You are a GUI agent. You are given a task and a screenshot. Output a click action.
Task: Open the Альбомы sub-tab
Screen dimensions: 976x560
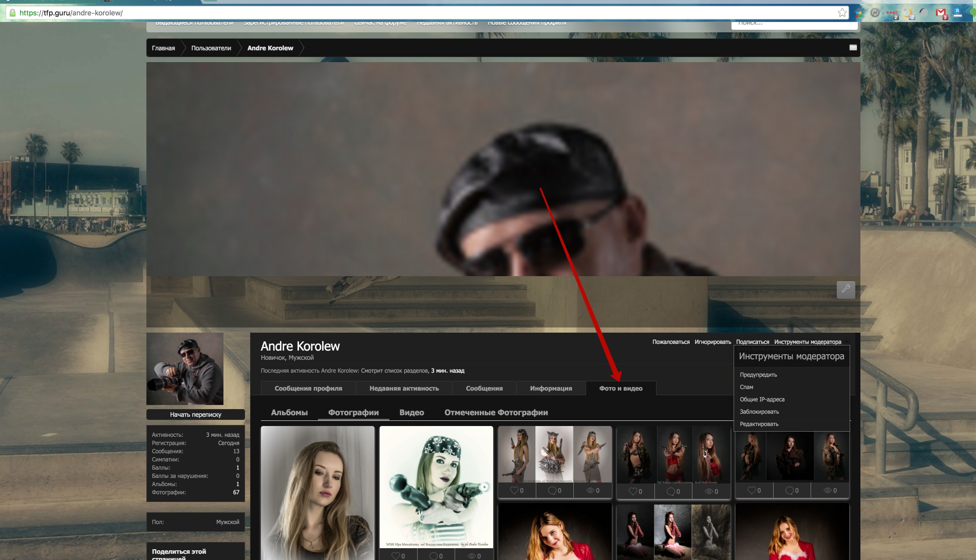pyautogui.click(x=289, y=413)
